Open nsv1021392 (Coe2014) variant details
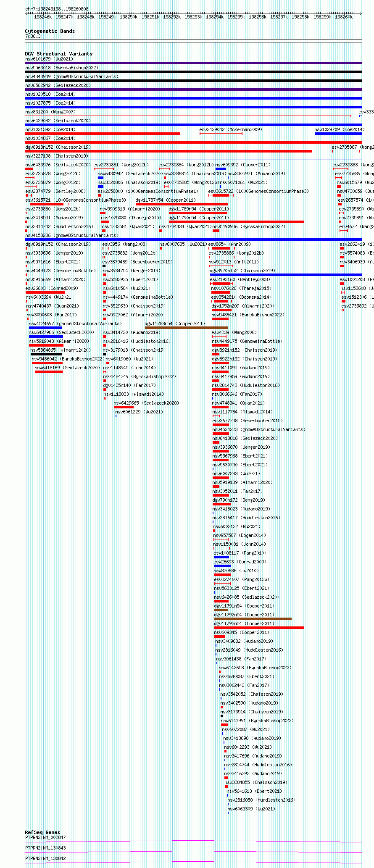 [50, 129]
